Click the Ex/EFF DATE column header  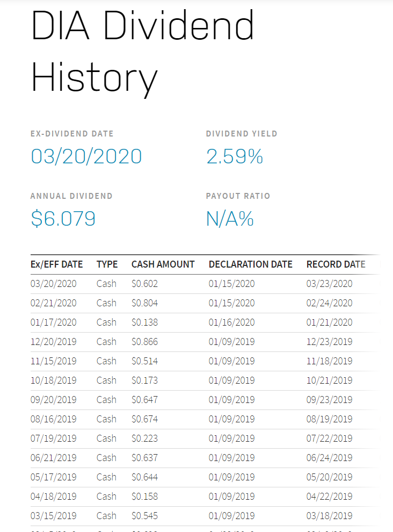[56, 264]
